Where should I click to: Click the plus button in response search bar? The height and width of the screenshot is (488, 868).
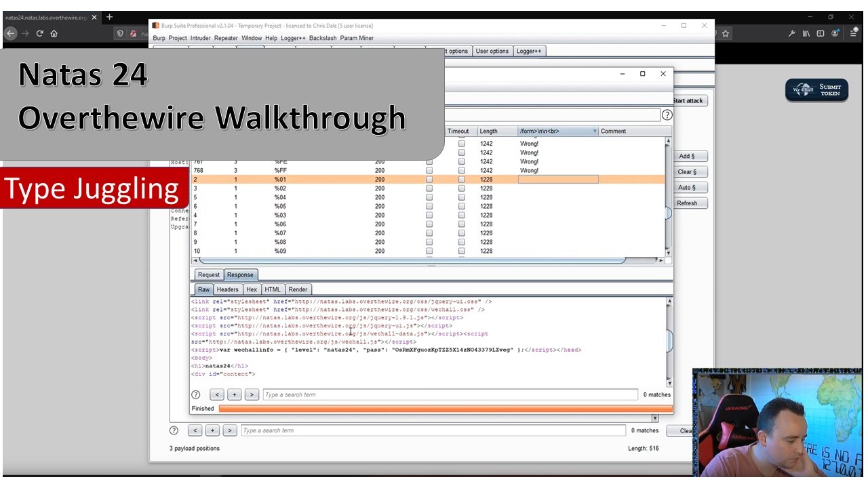coord(235,394)
